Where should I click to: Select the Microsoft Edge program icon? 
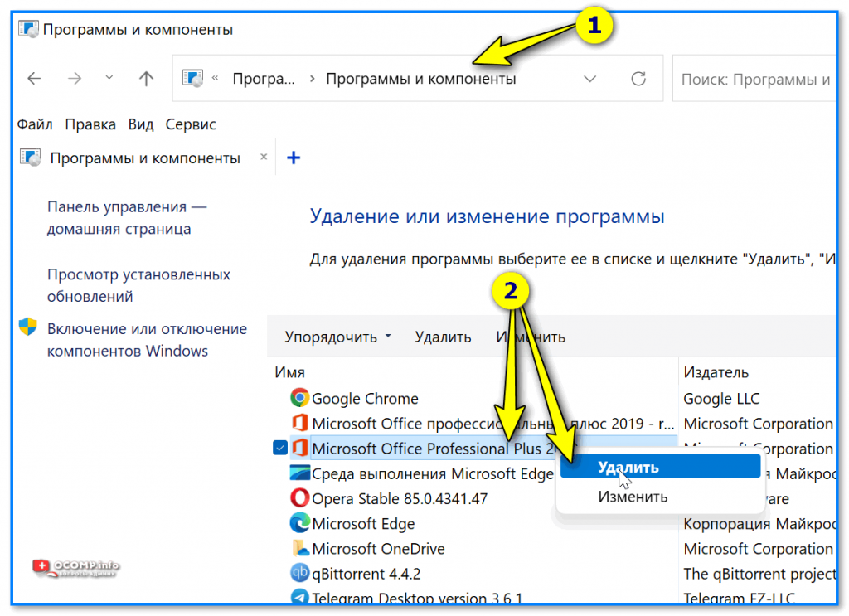tap(299, 523)
